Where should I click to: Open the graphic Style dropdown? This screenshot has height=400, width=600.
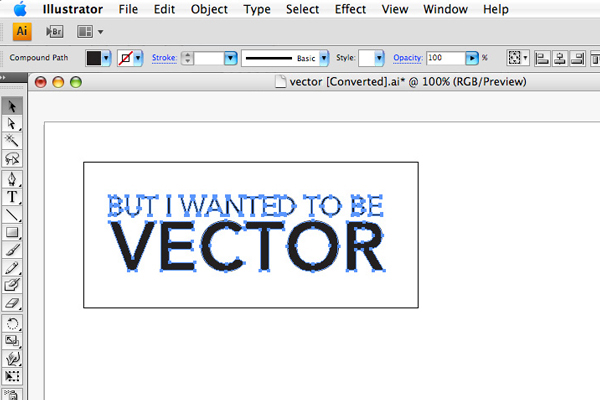[x=379, y=58]
